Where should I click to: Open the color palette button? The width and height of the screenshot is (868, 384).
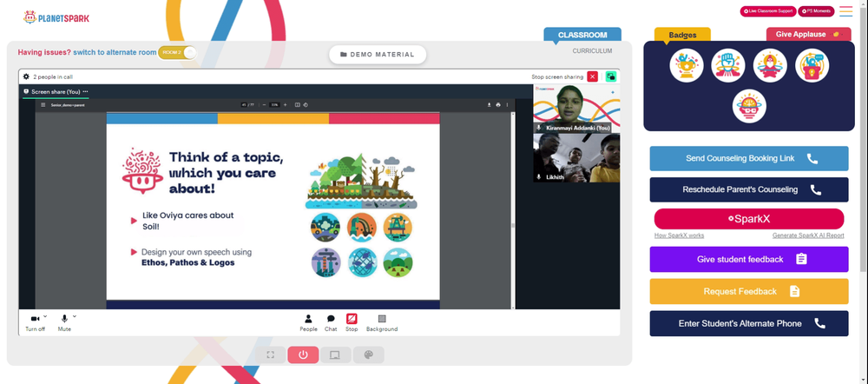click(x=368, y=354)
